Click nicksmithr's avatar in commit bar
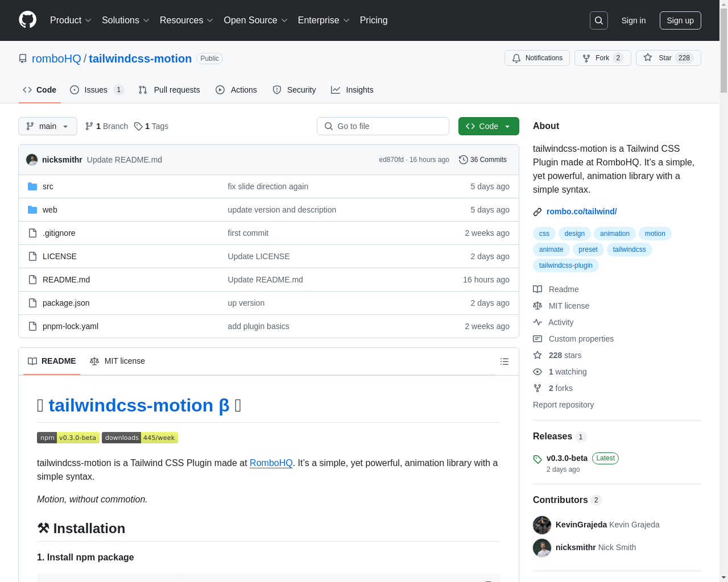The height and width of the screenshot is (582, 728). click(x=32, y=160)
